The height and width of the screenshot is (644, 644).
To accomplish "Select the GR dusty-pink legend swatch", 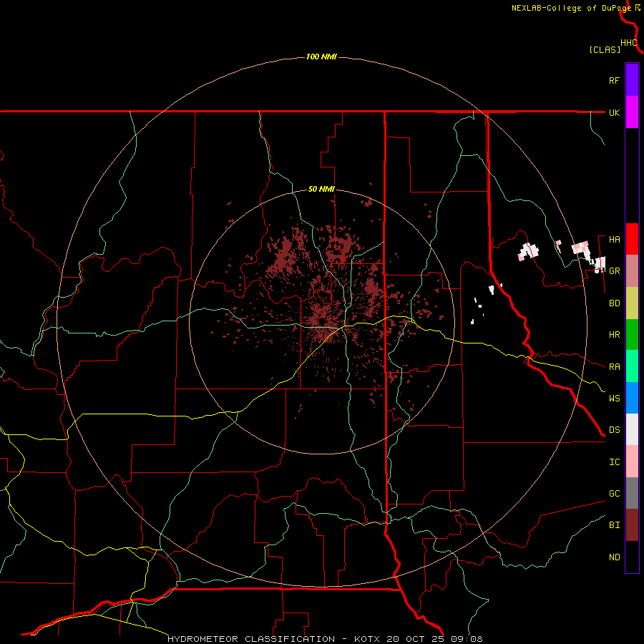I will (632, 271).
